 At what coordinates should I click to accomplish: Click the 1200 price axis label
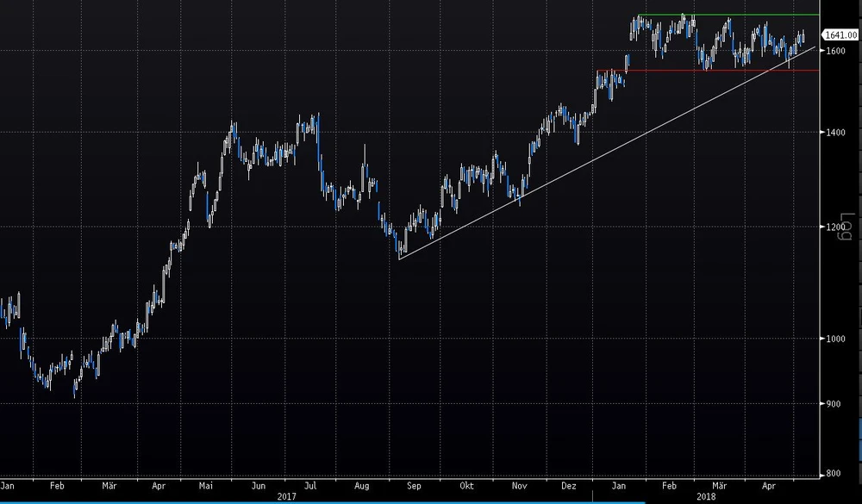pyautogui.click(x=833, y=227)
